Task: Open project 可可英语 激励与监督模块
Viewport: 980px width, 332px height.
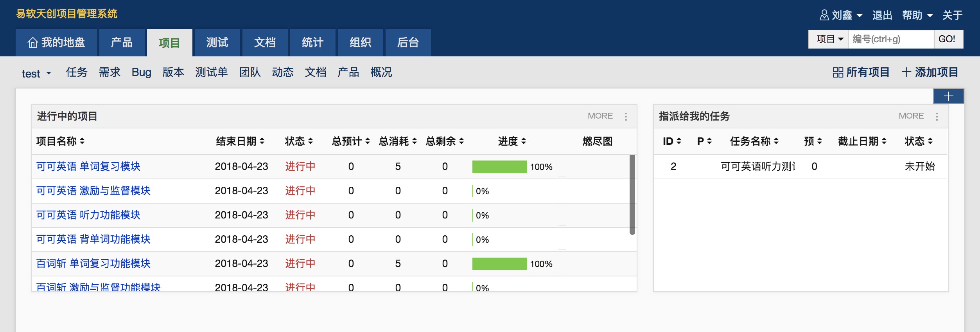Action: pyautogui.click(x=93, y=191)
